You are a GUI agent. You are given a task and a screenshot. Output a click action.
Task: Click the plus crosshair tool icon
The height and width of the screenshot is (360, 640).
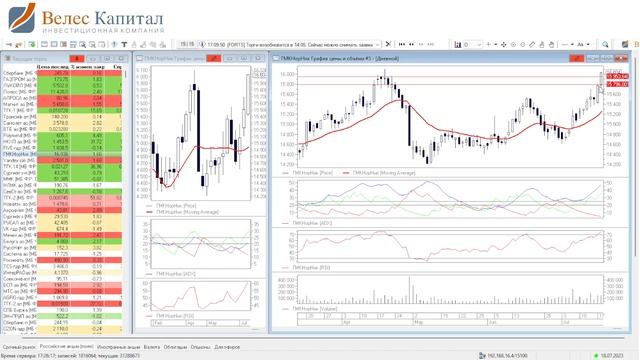488,44
